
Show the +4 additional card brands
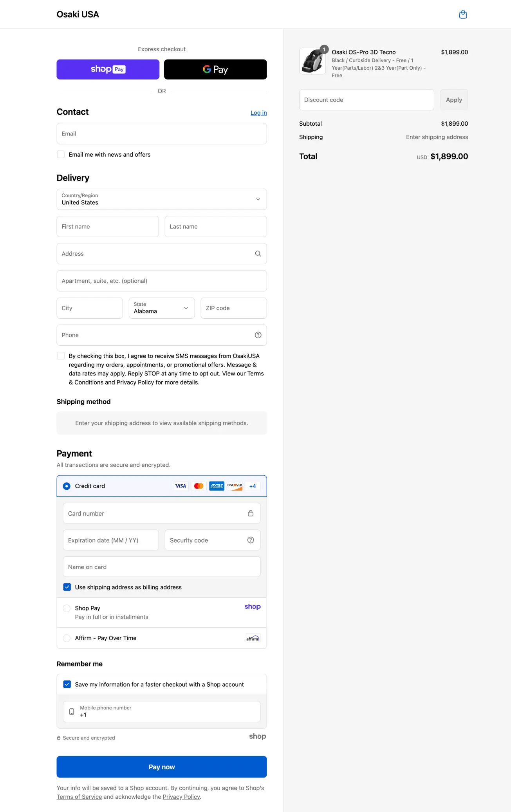point(253,486)
